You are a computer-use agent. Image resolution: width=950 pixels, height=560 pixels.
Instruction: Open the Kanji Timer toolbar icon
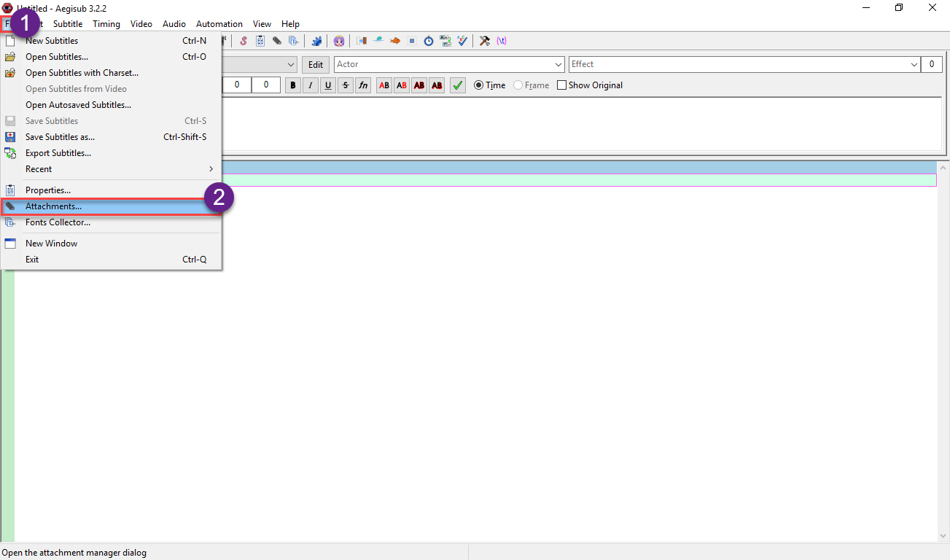tap(445, 41)
